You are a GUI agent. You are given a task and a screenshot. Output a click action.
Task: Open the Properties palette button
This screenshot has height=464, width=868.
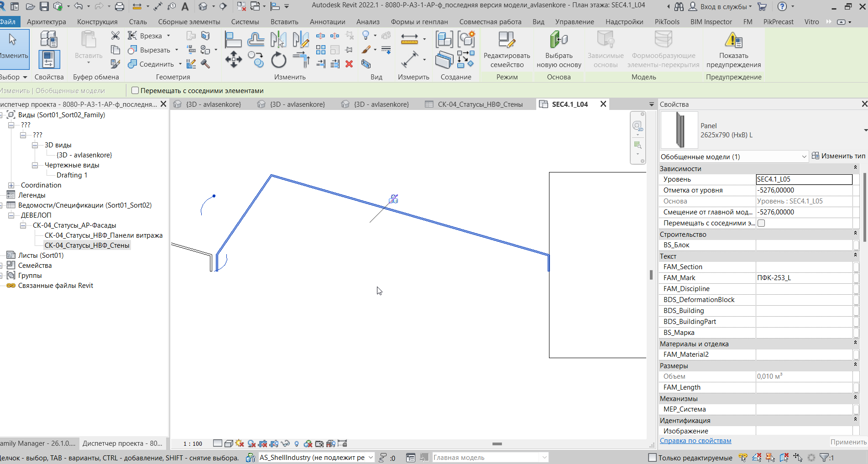click(49, 60)
